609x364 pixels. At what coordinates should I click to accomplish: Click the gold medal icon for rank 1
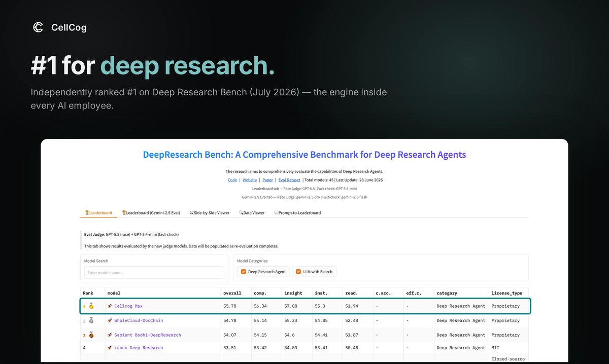pos(91,306)
